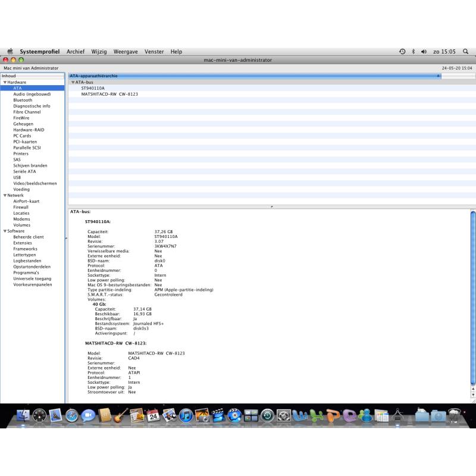Viewport: 476px width, 476px height.
Task: Launch Microsoft Excel from the dock
Action: point(317,415)
